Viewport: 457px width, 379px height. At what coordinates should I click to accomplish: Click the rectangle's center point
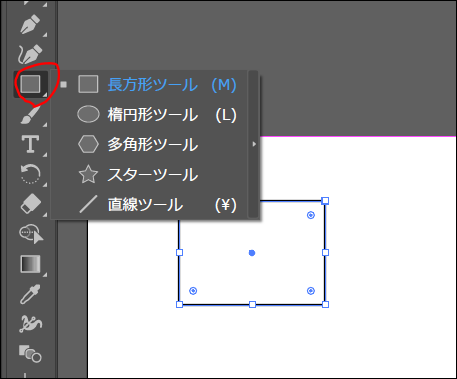[x=252, y=253]
